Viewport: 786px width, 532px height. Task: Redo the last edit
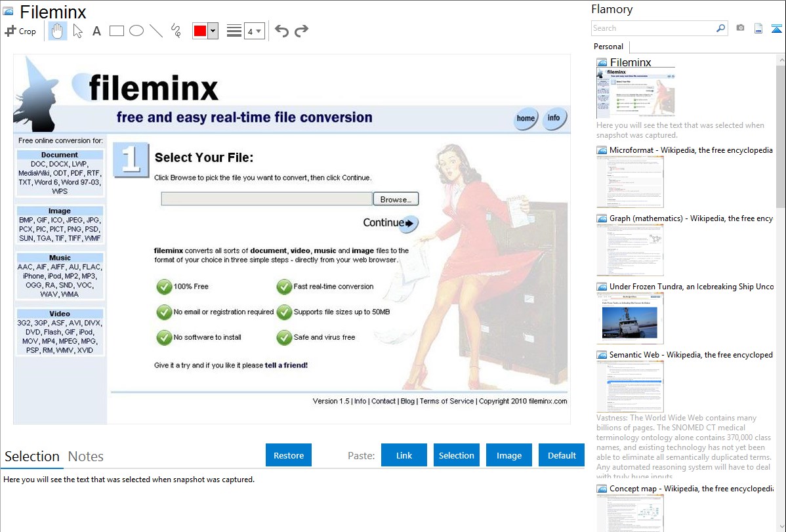301,31
